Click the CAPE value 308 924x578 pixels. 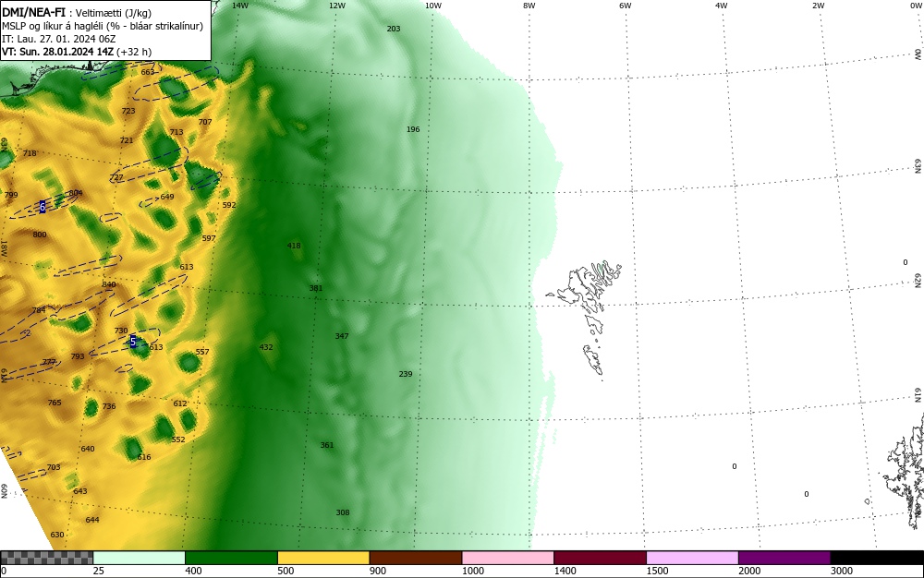click(x=343, y=512)
